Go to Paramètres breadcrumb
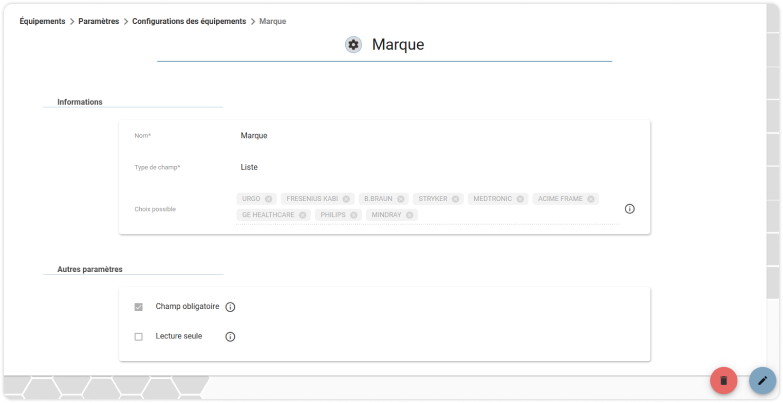783x403 pixels. (99, 21)
